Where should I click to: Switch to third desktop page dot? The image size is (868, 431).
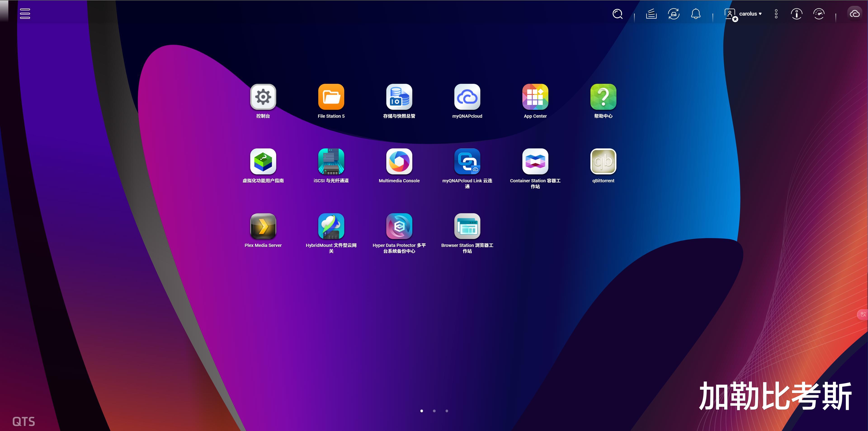[x=447, y=411]
